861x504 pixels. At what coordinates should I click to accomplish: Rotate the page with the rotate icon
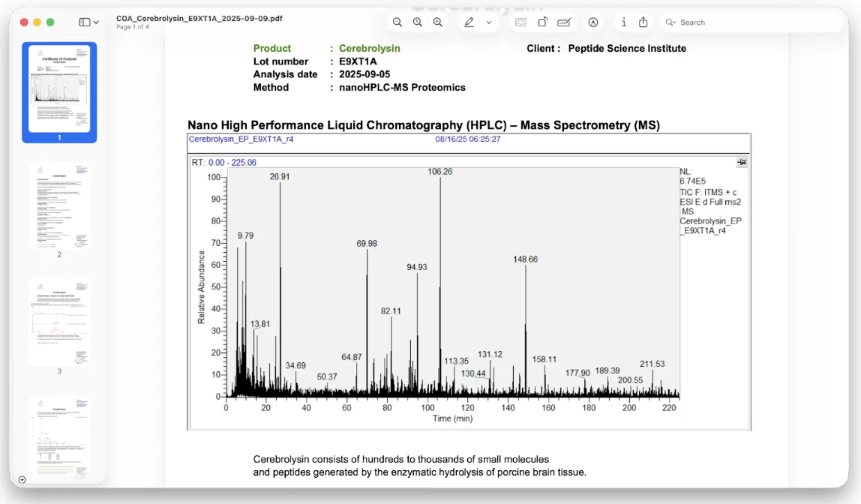(x=542, y=22)
